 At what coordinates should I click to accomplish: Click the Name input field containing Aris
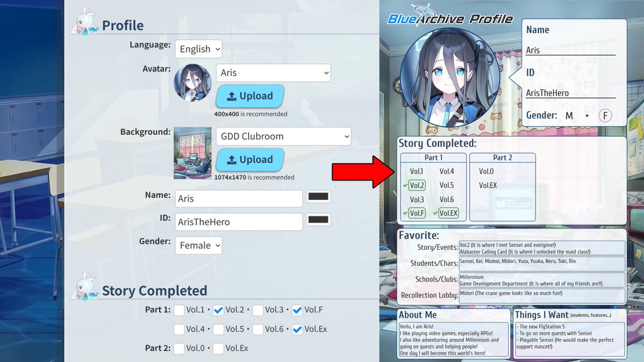click(x=239, y=198)
